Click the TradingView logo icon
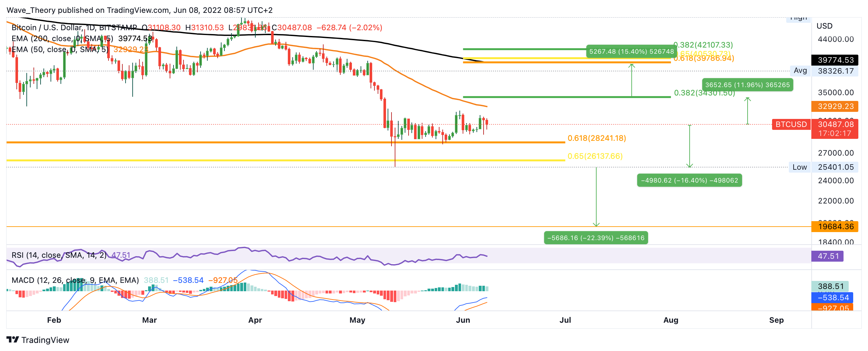Viewport: 868px width, 351px height. pos(13,339)
